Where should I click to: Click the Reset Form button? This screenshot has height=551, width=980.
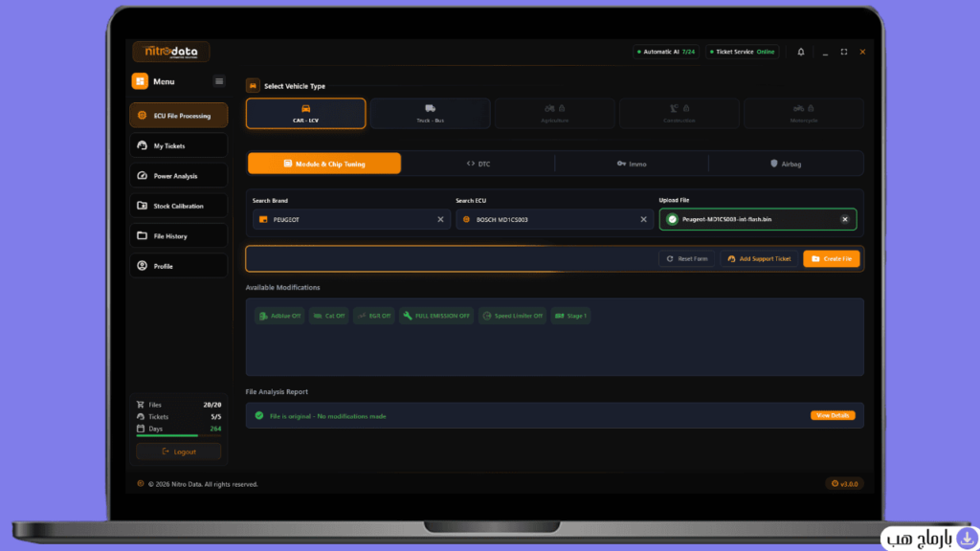tap(687, 258)
